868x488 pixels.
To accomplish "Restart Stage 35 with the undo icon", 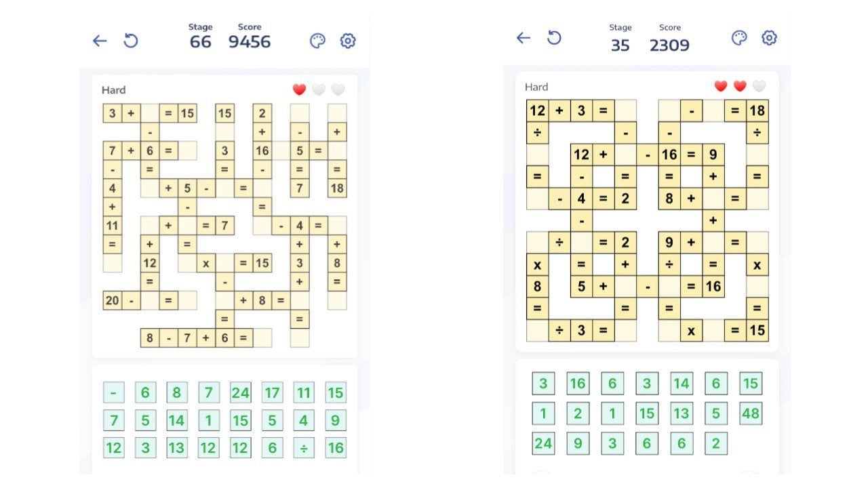I will 554,38.
